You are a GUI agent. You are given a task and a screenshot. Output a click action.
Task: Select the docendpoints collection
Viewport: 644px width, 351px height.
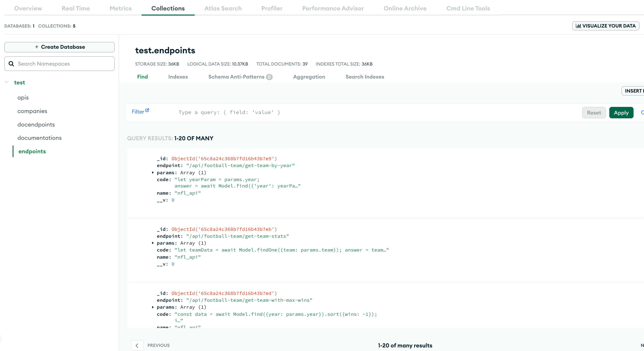click(36, 124)
